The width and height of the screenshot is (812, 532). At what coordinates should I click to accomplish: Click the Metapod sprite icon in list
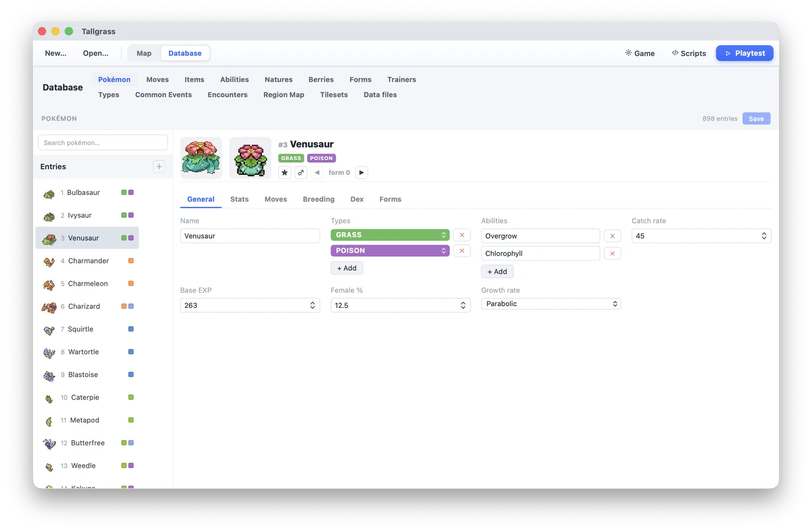pyautogui.click(x=49, y=422)
